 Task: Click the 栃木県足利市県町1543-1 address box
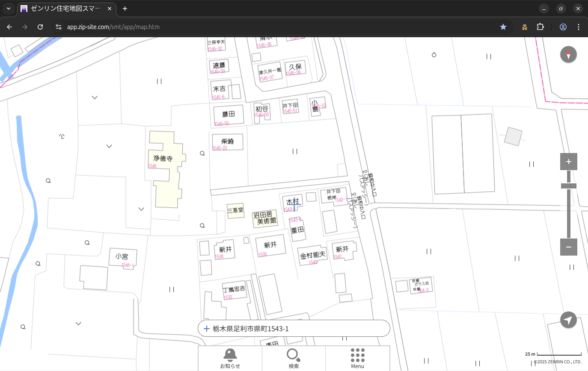[294, 329]
